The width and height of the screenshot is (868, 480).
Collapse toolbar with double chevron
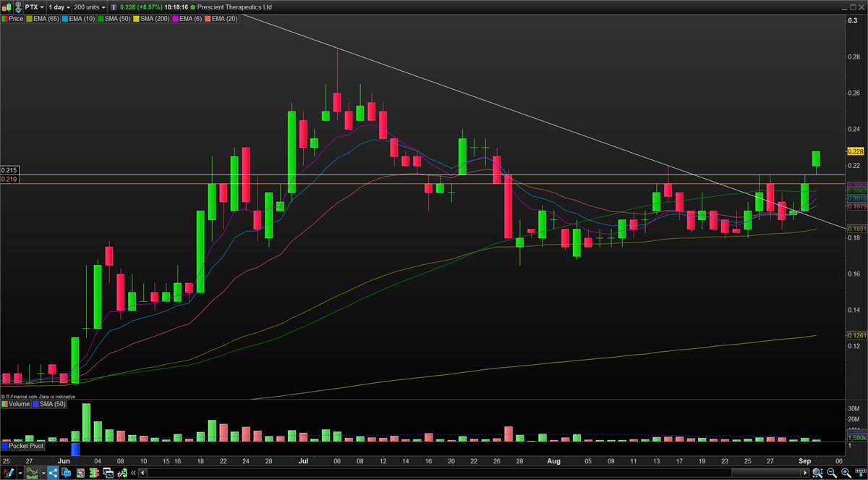point(133,473)
